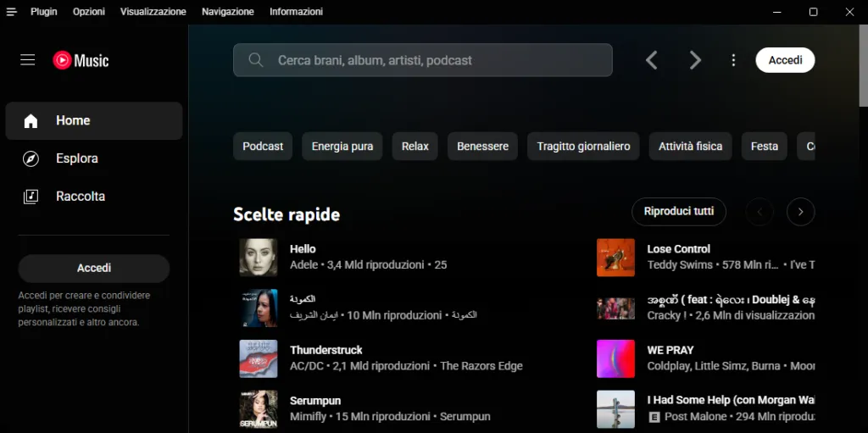The width and height of the screenshot is (868, 433).
Task: Open the app hamburger menu in title bar
Action: (12, 12)
